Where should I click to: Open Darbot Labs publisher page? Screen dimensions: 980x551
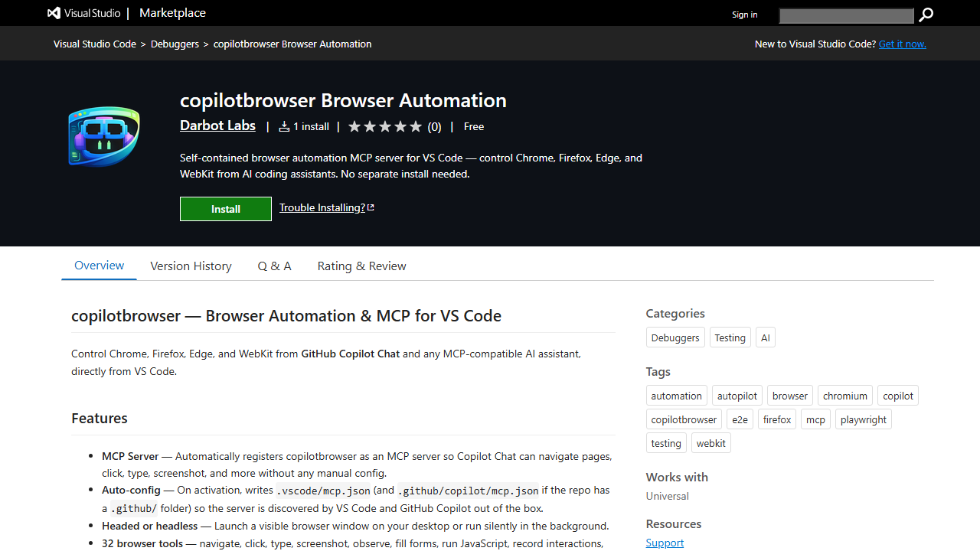(x=217, y=126)
